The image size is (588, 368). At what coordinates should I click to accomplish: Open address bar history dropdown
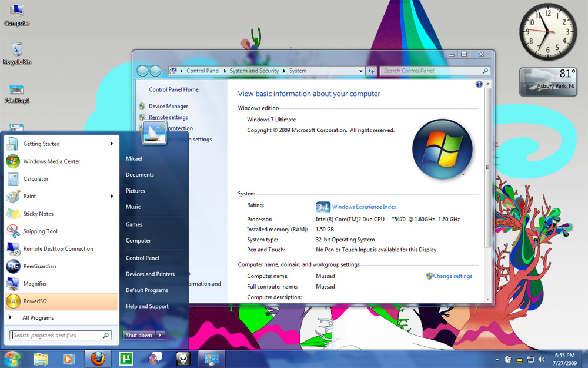coord(361,71)
